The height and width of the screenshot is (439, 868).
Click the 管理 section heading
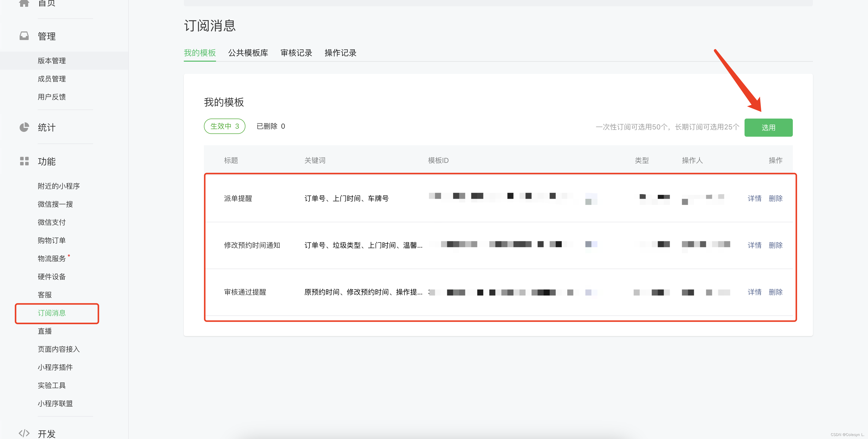[47, 36]
